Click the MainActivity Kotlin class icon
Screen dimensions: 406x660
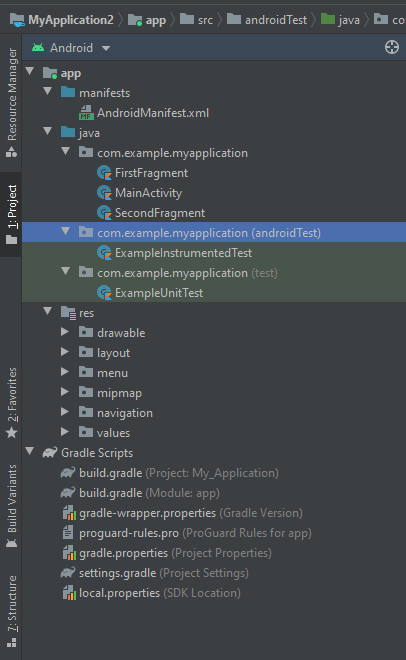pyautogui.click(x=104, y=193)
